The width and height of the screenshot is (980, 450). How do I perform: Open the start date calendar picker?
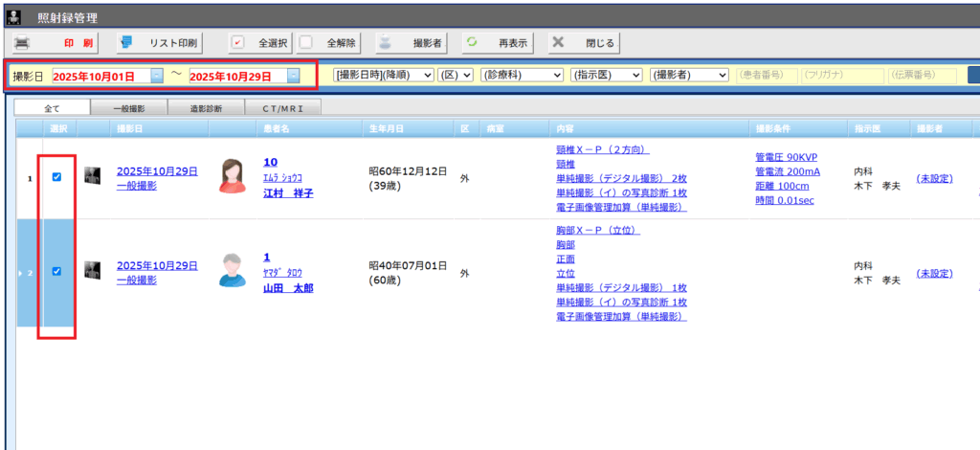(x=157, y=76)
